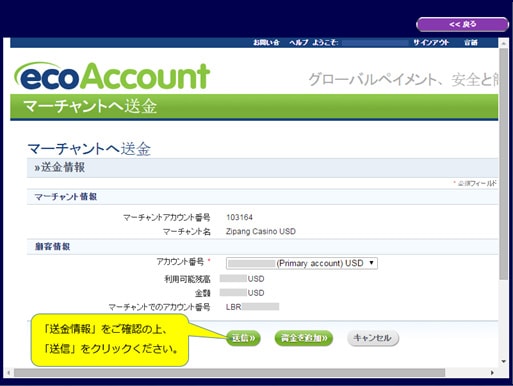Click the 利用可能残高 label
Image resolution: width=513 pixels, height=386 pixels.
187,279
